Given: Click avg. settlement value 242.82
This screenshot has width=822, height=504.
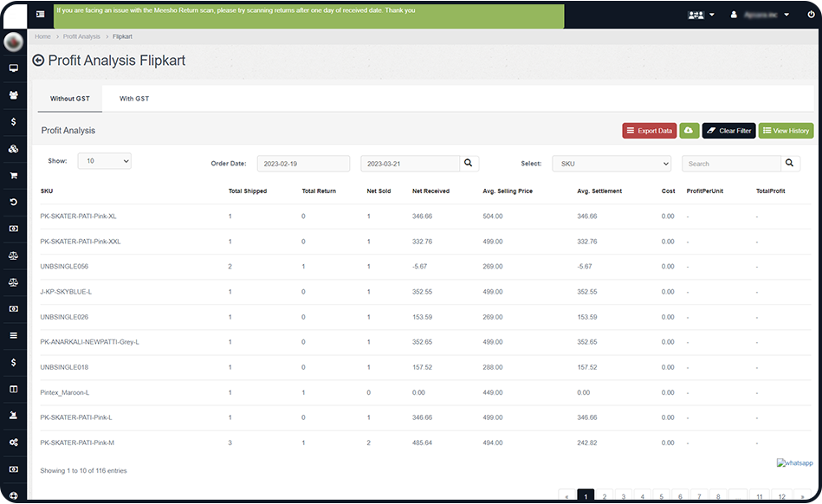Looking at the screenshot, I should (587, 443).
